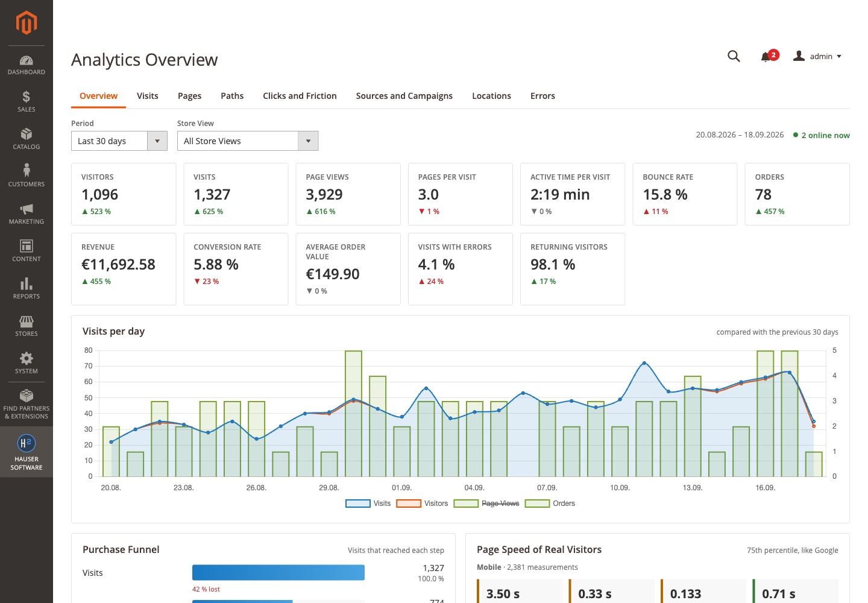Toggle Visits series in chart legend
Viewport: 868px width, 603px height.
point(368,504)
